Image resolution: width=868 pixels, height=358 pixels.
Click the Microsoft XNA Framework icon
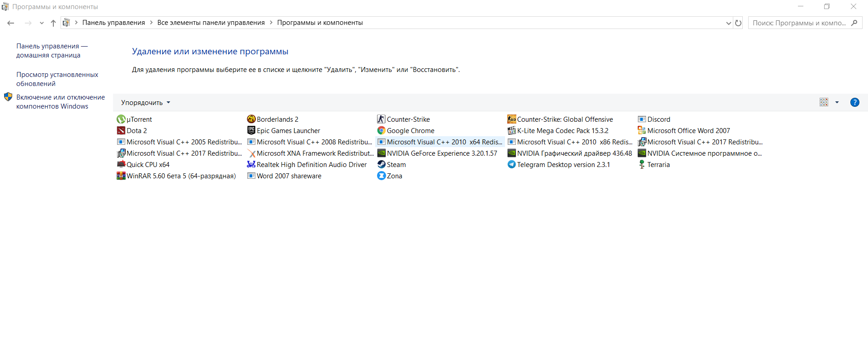(251, 153)
